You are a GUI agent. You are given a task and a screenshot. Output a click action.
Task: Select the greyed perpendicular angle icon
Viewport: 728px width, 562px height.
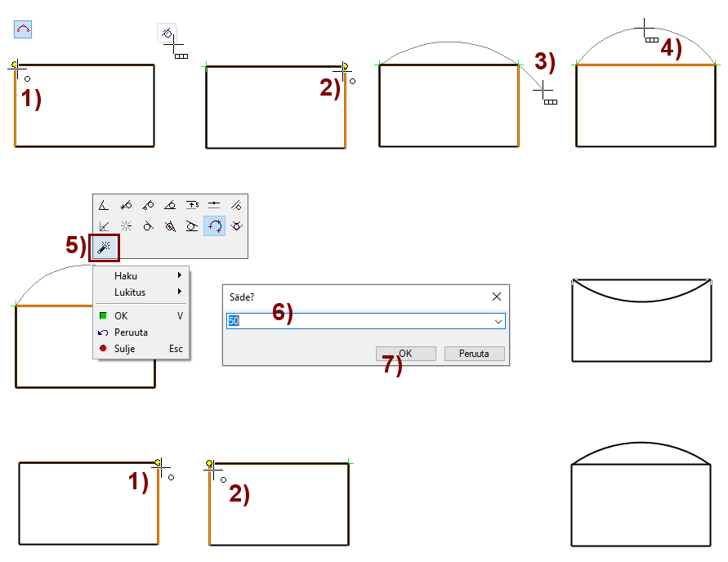click(104, 226)
